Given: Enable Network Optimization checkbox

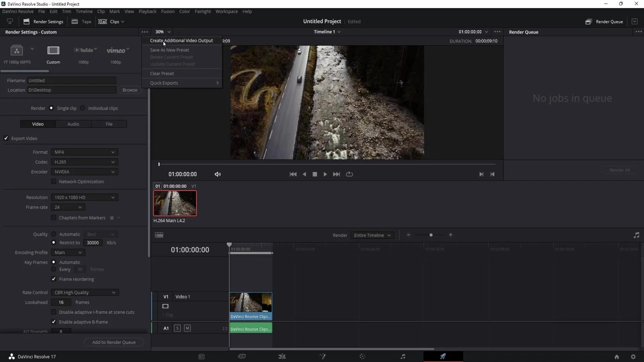Looking at the screenshot, I should (54, 182).
